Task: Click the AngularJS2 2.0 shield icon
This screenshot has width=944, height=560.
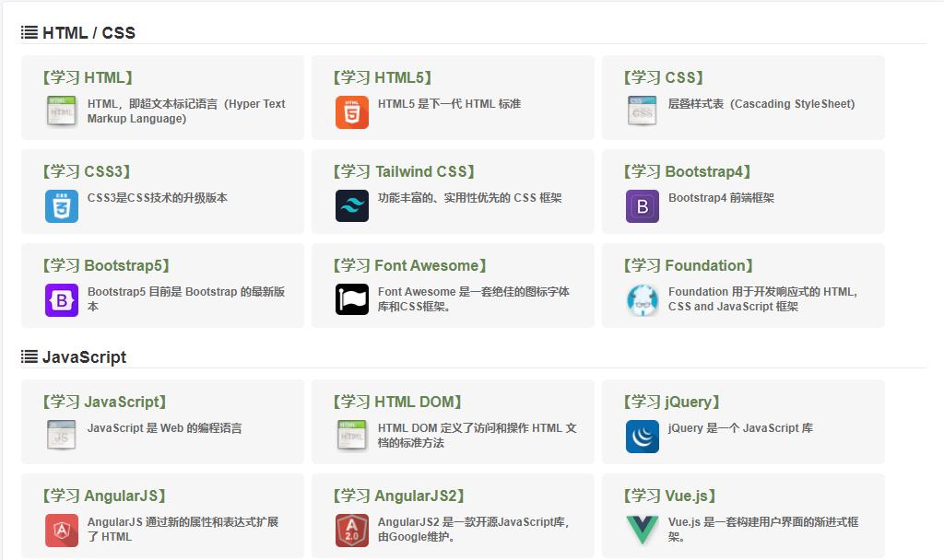Action: click(x=352, y=530)
